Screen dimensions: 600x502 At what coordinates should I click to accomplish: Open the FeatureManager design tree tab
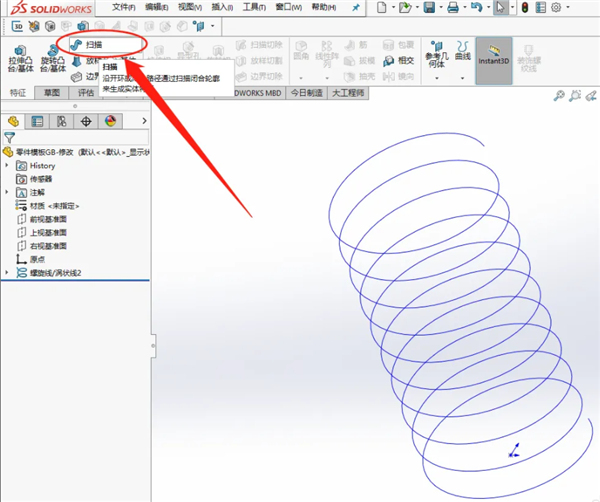[x=14, y=121]
